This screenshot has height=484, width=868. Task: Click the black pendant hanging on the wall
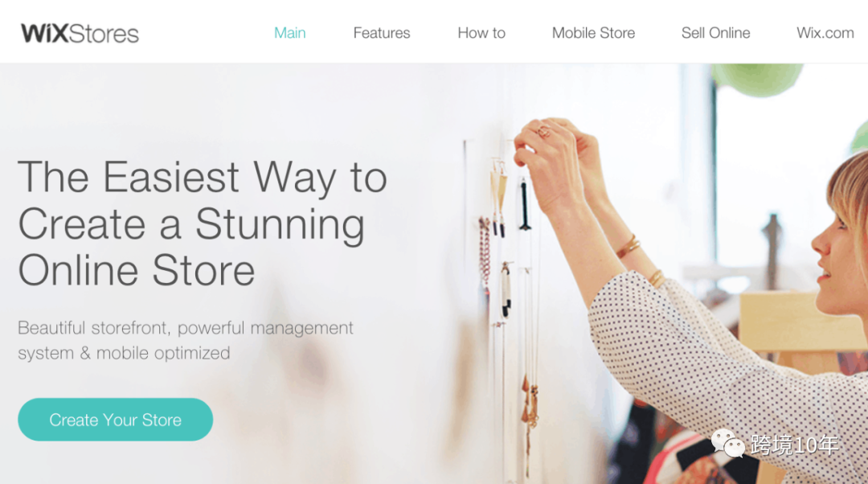click(x=524, y=203)
